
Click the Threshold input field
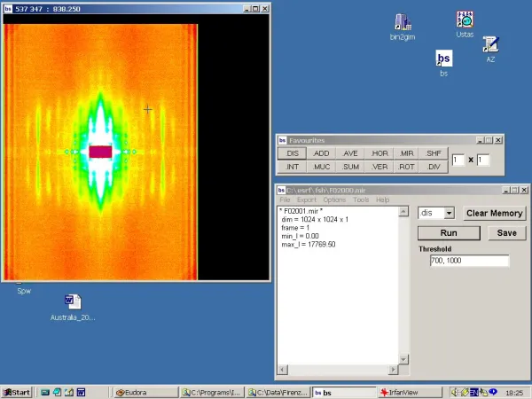[469, 261]
